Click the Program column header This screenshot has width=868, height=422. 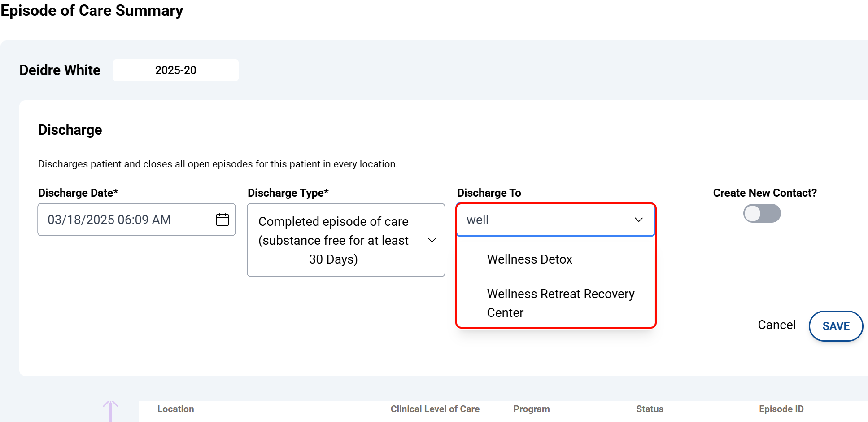[531, 409]
